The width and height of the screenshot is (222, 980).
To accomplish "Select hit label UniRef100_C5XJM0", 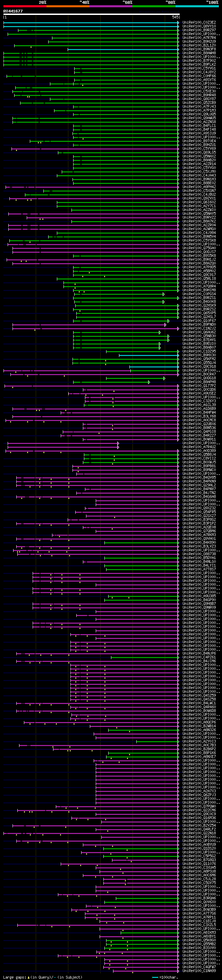I will [199, 171].
